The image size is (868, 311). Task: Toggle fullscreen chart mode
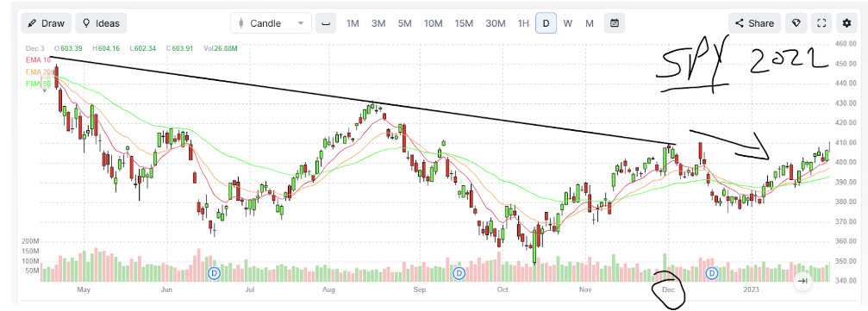[x=821, y=23]
